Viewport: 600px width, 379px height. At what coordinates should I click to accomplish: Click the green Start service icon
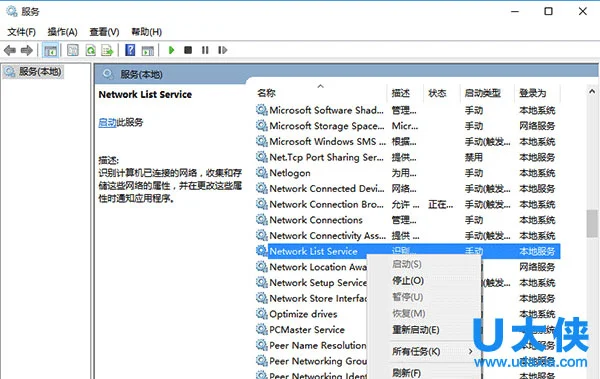point(171,50)
